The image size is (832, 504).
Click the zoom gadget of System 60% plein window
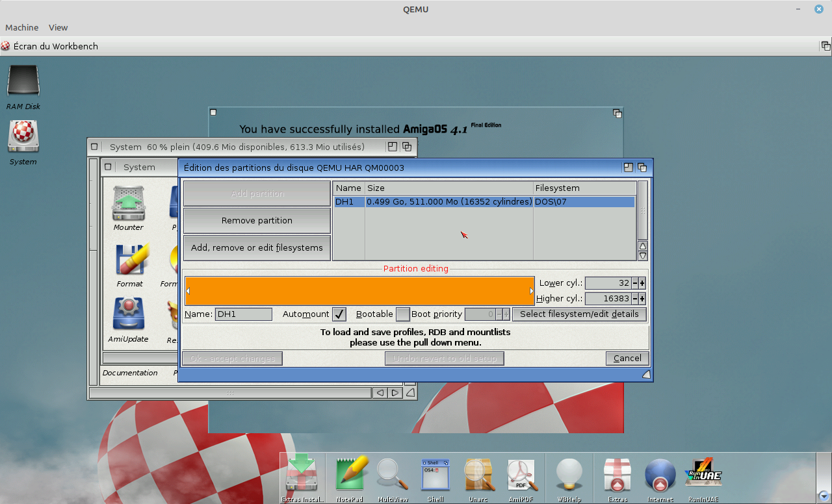click(393, 147)
